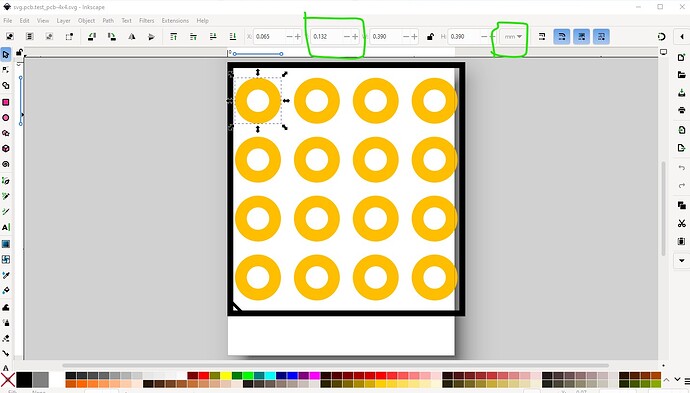This screenshot has height=393, width=690.
Task: Click the Open document folder icon
Action: click(x=682, y=75)
